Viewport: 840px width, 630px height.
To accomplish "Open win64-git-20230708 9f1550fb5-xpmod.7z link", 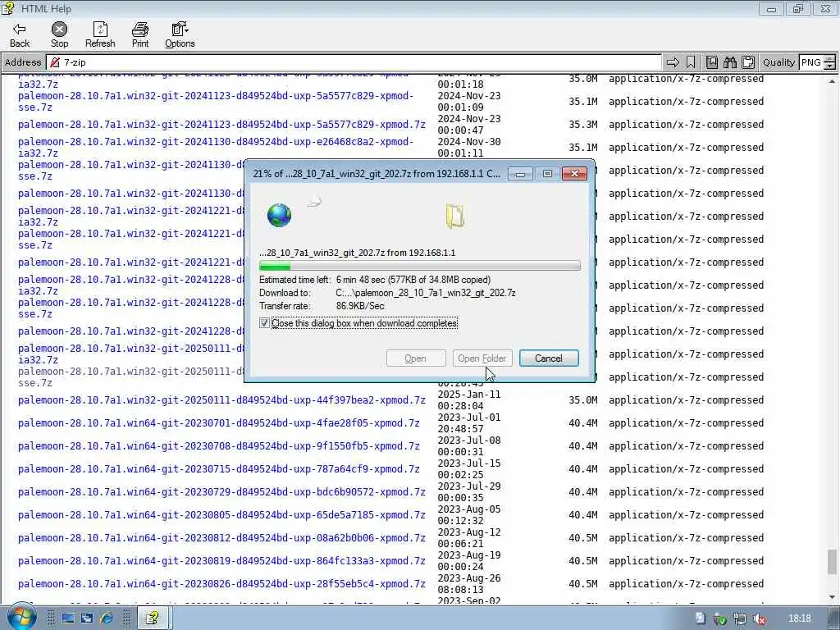I will 218,446.
